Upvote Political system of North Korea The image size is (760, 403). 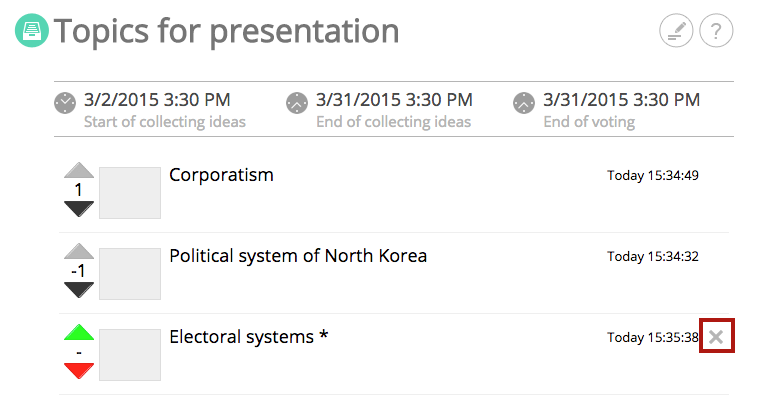79,251
